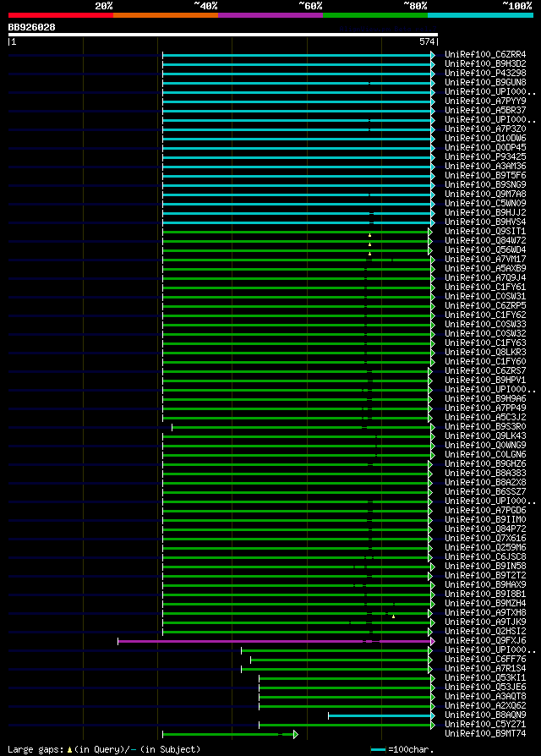Click the UniRef100_A7VM17 label
The image size is (541, 756).
[x=485, y=260]
